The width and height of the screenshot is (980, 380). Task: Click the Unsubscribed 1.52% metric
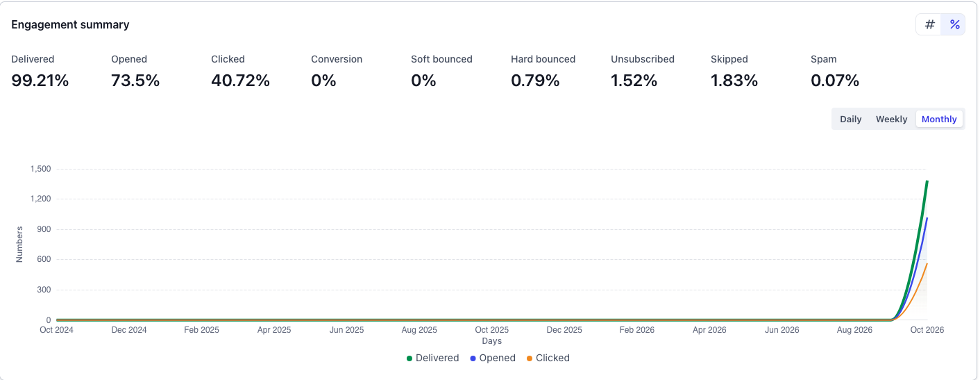click(643, 72)
